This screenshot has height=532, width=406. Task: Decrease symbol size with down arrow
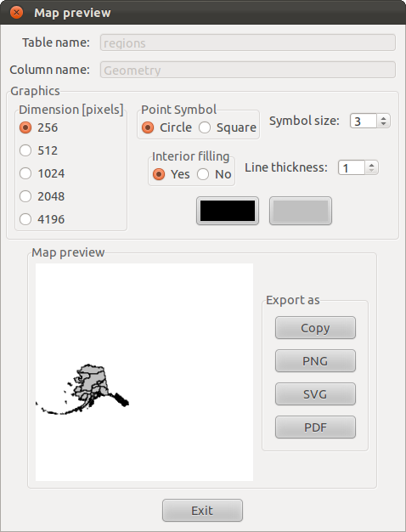click(x=383, y=124)
